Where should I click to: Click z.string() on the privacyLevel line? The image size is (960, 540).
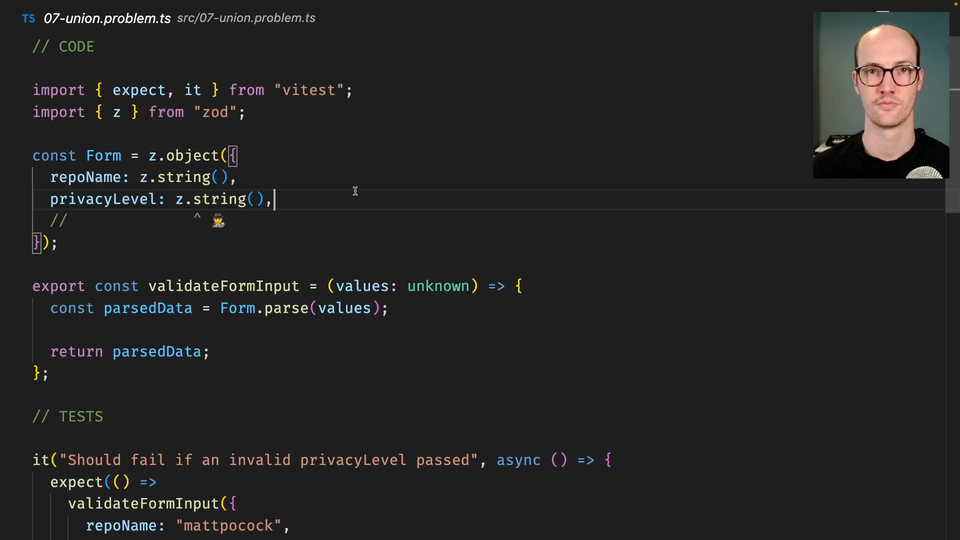point(219,199)
